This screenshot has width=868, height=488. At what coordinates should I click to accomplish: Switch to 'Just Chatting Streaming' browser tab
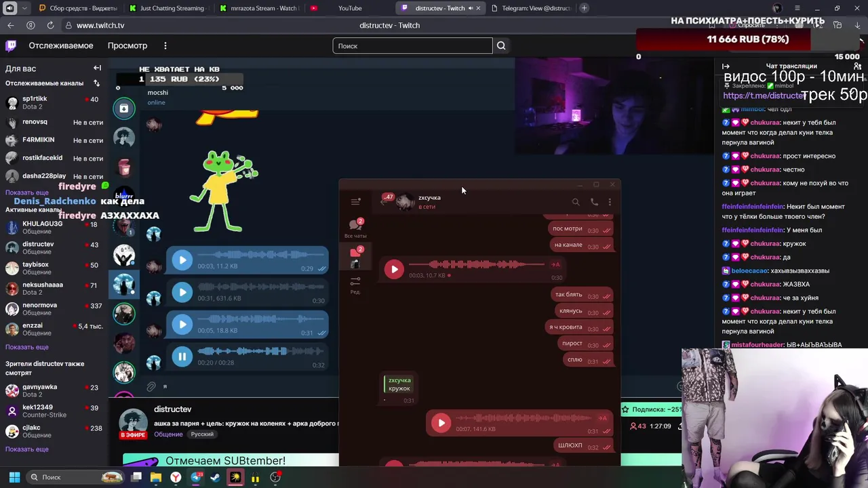point(170,8)
